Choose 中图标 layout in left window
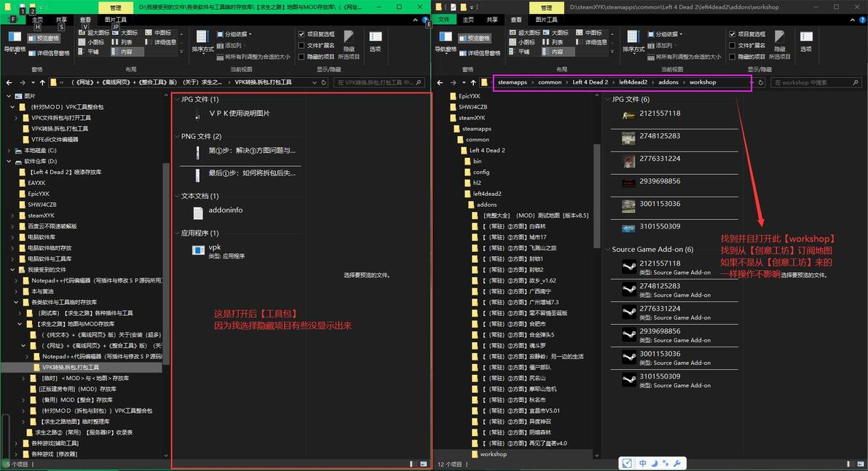The image size is (868, 471). click(x=158, y=33)
